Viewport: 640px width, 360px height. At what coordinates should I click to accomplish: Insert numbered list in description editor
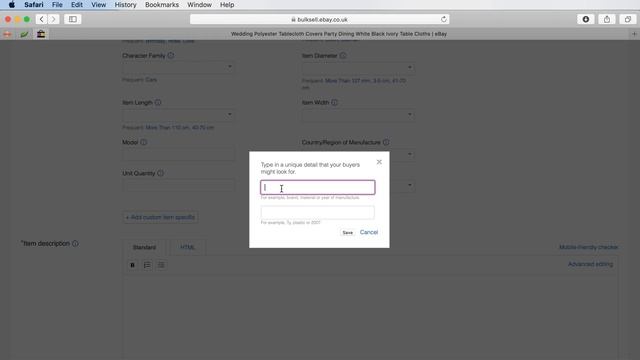147,265
